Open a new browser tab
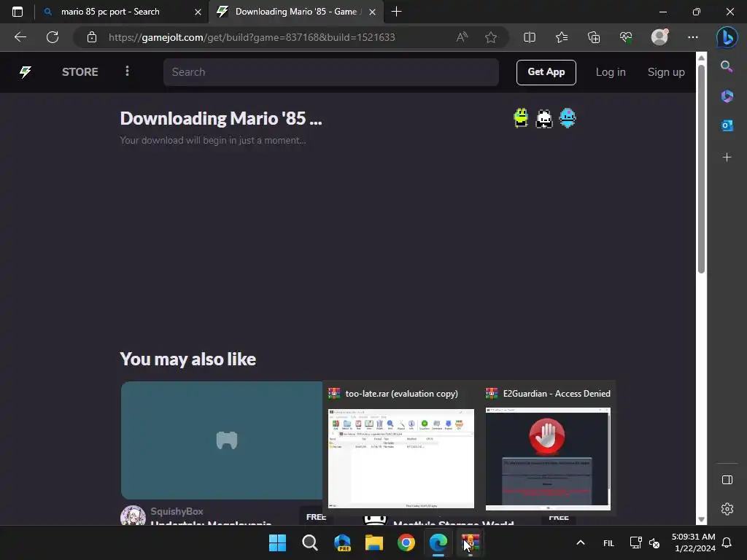Image resolution: width=747 pixels, height=560 pixels. coord(396,12)
